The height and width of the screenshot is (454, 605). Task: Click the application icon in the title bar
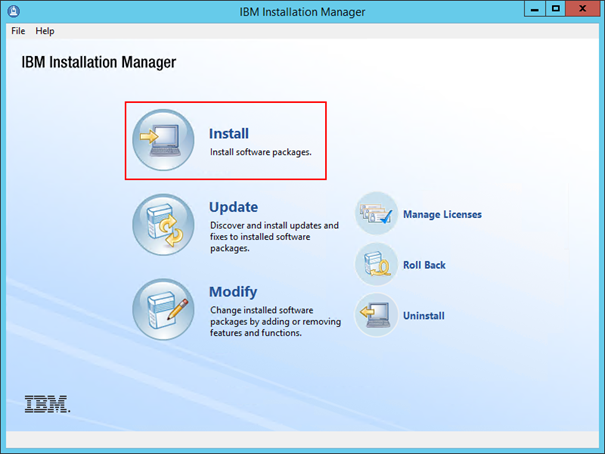pyautogui.click(x=12, y=10)
